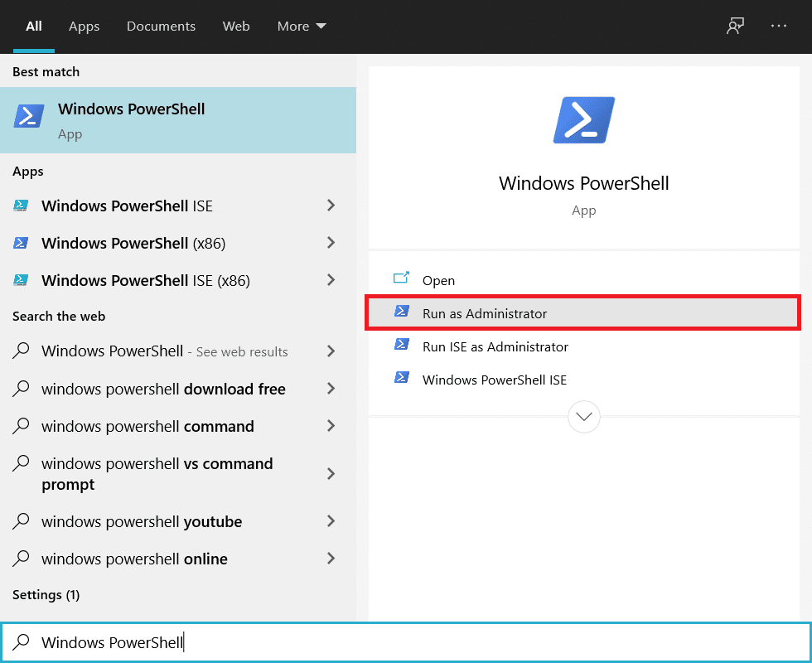Expand the More filter dropdown
The height and width of the screenshot is (663, 812).
point(301,26)
